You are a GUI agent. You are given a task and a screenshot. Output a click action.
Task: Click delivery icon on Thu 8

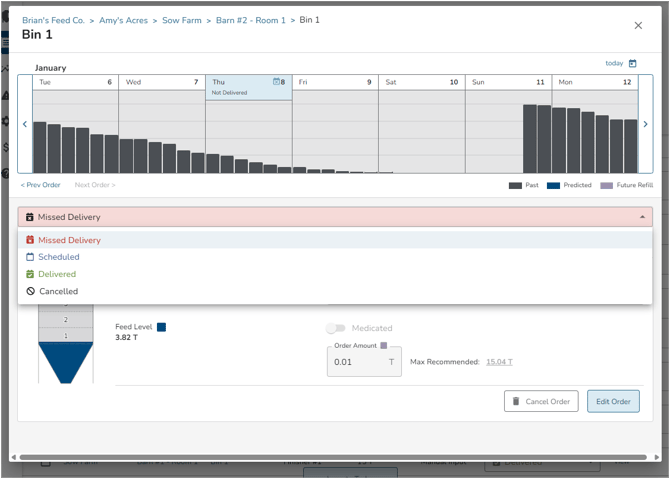click(277, 82)
